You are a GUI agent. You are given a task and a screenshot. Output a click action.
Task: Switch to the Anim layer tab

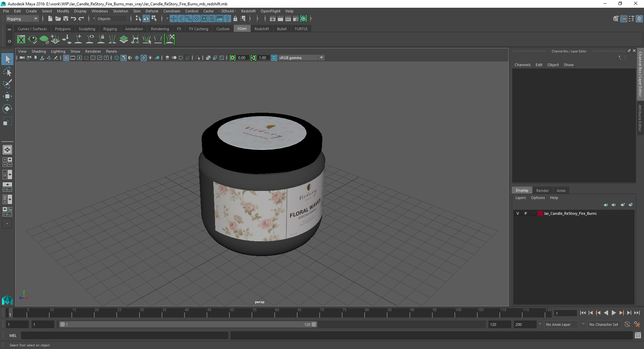pyautogui.click(x=561, y=190)
